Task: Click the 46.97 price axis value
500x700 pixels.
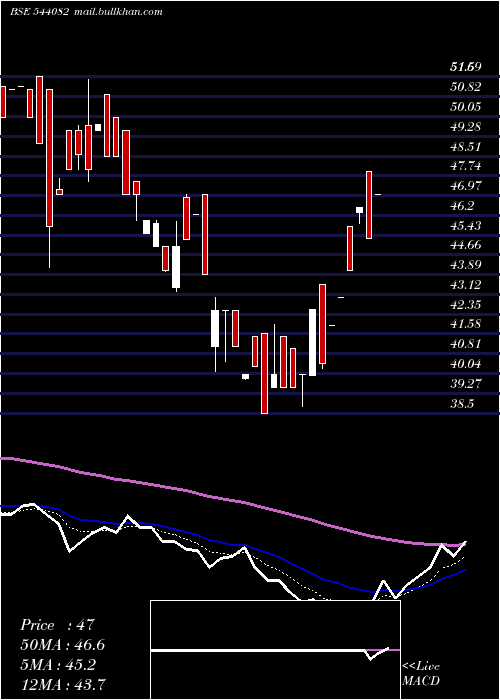Action: point(466,186)
